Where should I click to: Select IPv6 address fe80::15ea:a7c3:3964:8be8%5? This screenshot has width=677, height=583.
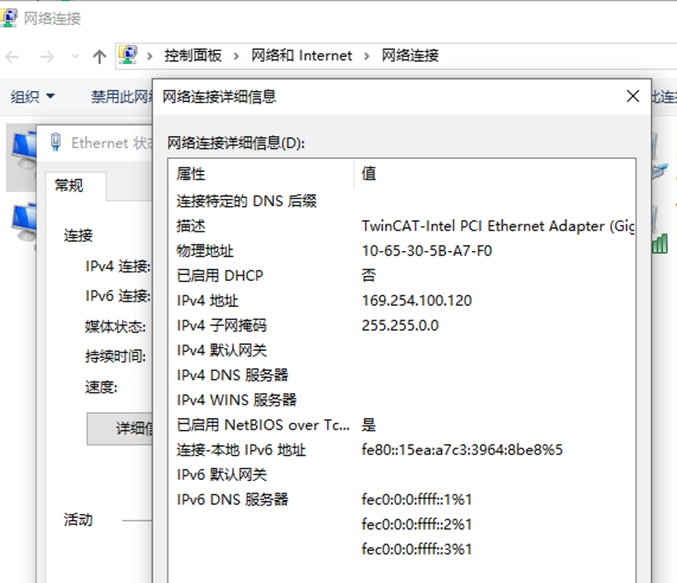point(462,450)
